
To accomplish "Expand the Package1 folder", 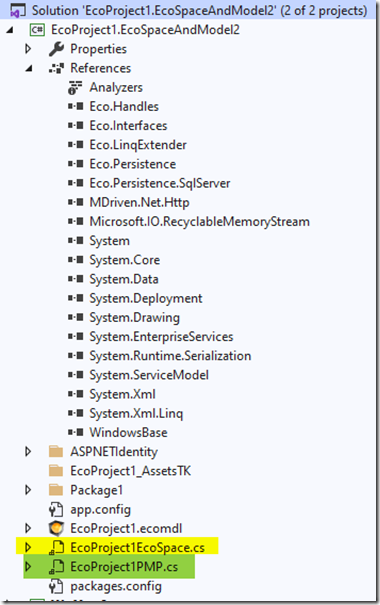I will click(28, 490).
